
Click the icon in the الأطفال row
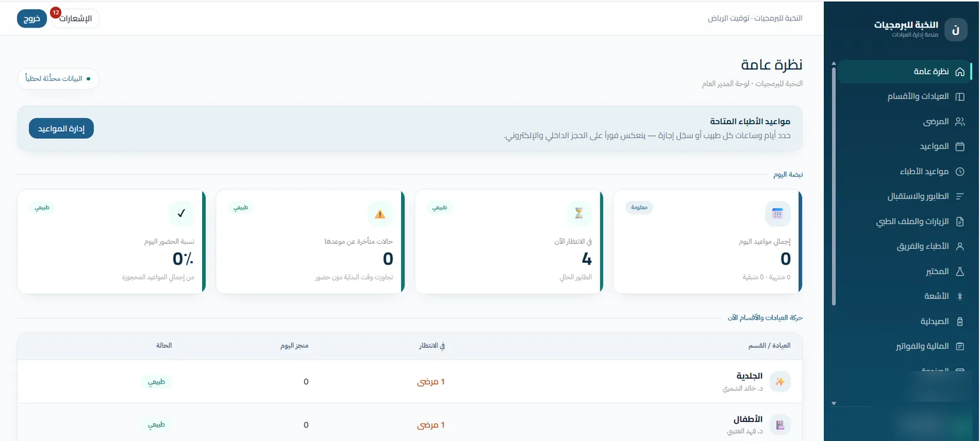(780, 424)
